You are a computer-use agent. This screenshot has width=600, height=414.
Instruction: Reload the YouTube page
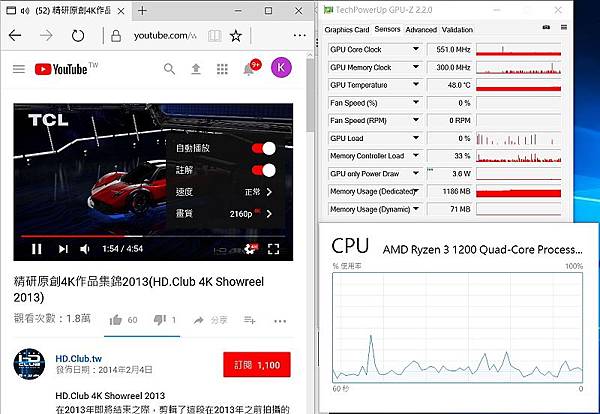tap(78, 36)
